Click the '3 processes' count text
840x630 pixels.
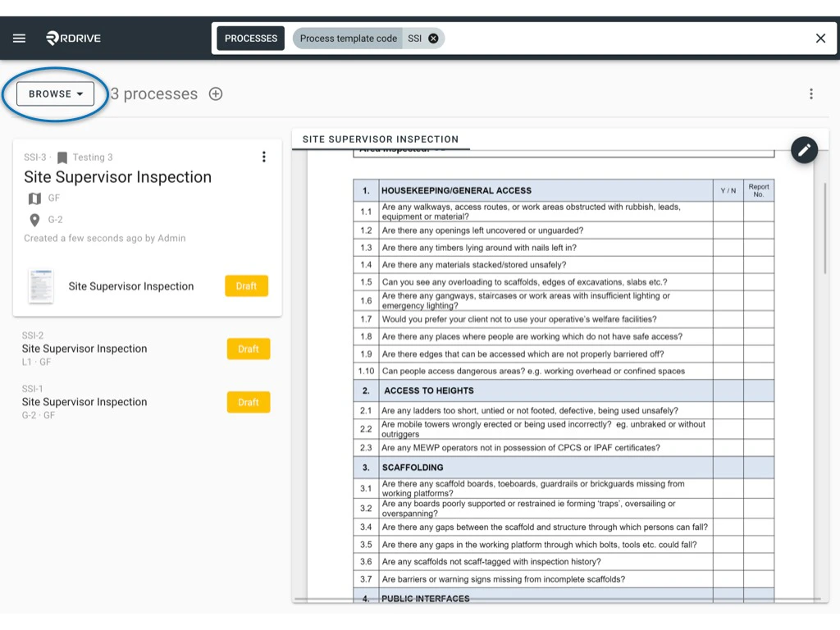(154, 94)
